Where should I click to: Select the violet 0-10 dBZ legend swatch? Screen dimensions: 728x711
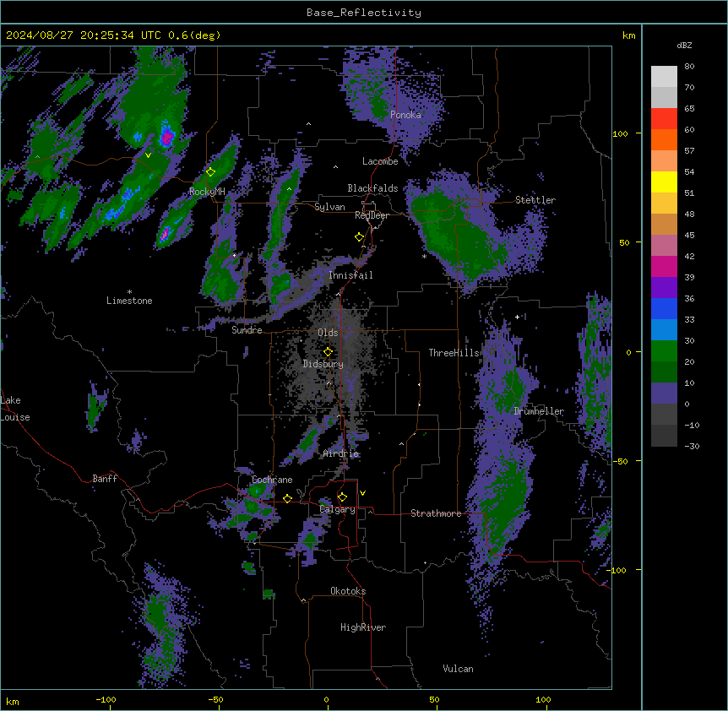point(664,393)
